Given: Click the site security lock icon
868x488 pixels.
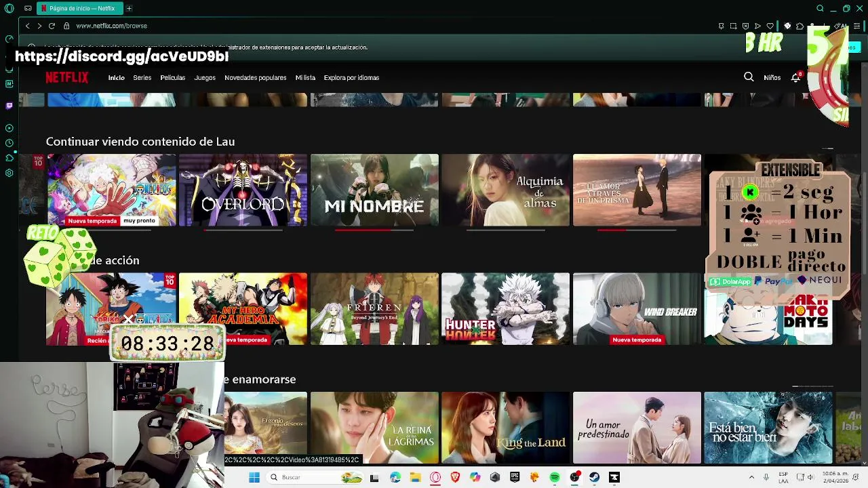Looking at the screenshot, I should 66,26.
